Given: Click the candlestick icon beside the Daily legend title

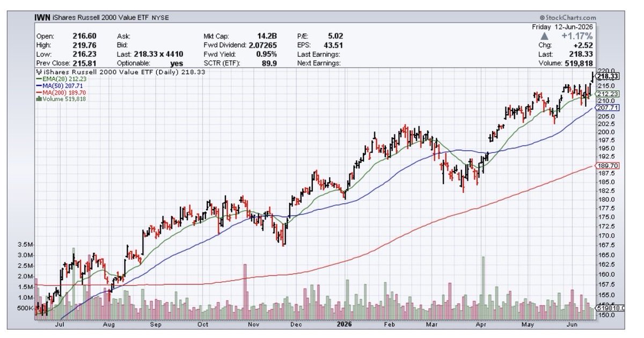Looking at the screenshot, I should point(39,71).
